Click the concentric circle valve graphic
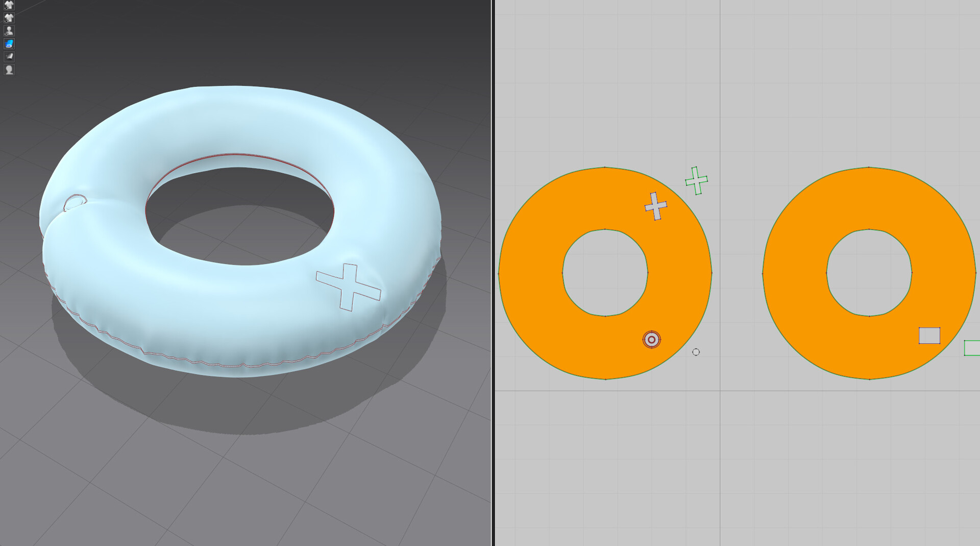Image resolution: width=980 pixels, height=546 pixels. (652, 339)
